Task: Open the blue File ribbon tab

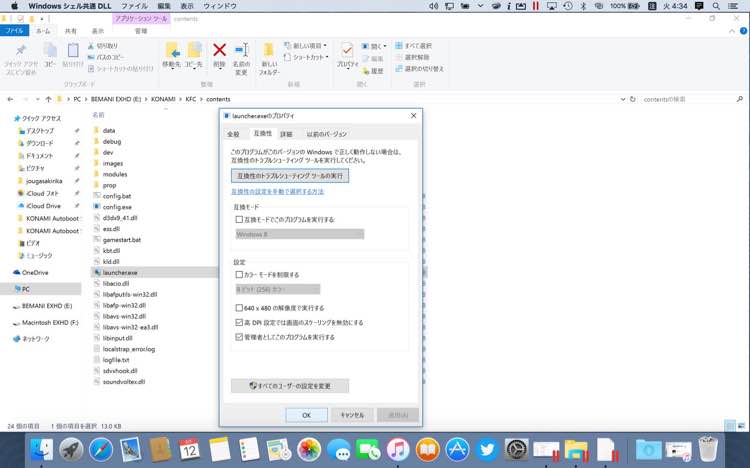Action: 14,31
